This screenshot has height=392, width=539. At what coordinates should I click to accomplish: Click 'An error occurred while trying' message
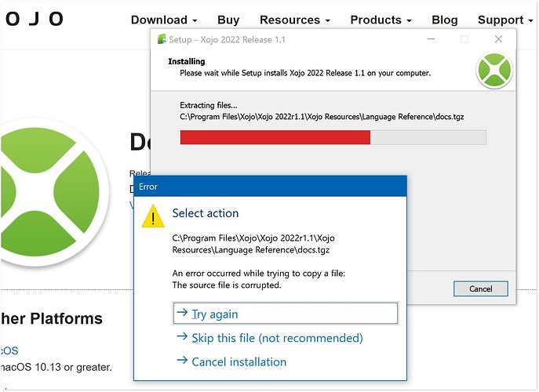coord(258,273)
